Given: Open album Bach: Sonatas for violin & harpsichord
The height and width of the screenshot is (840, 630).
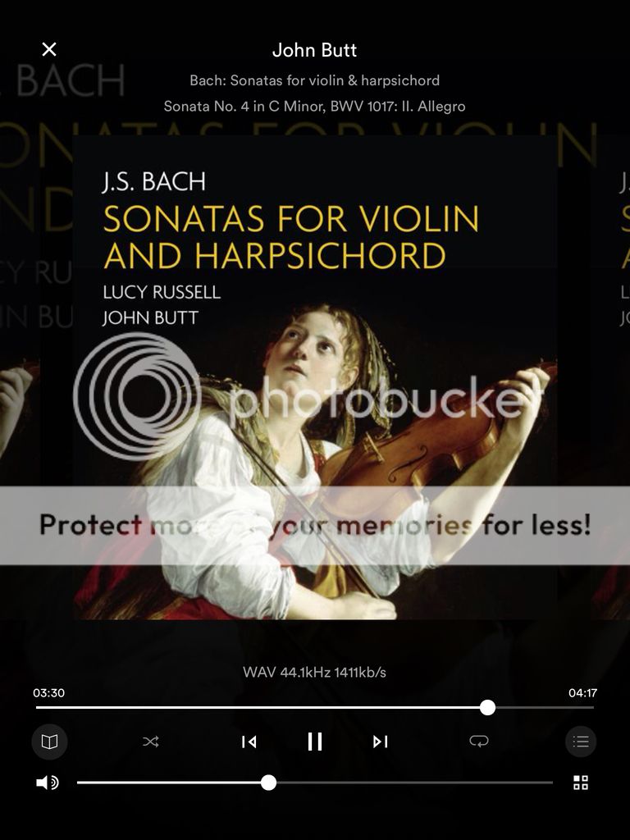Looking at the screenshot, I should point(314,80).
